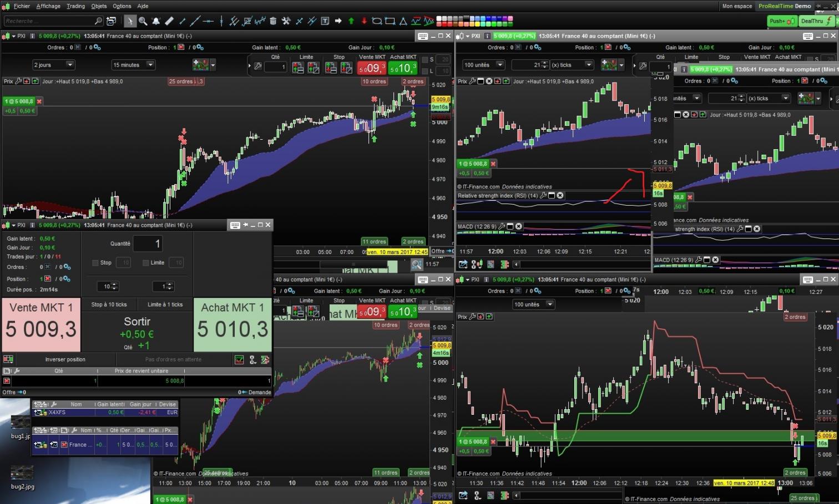Open the Fichier menu
The image size is (839, 504).
(x=22, y=6)
